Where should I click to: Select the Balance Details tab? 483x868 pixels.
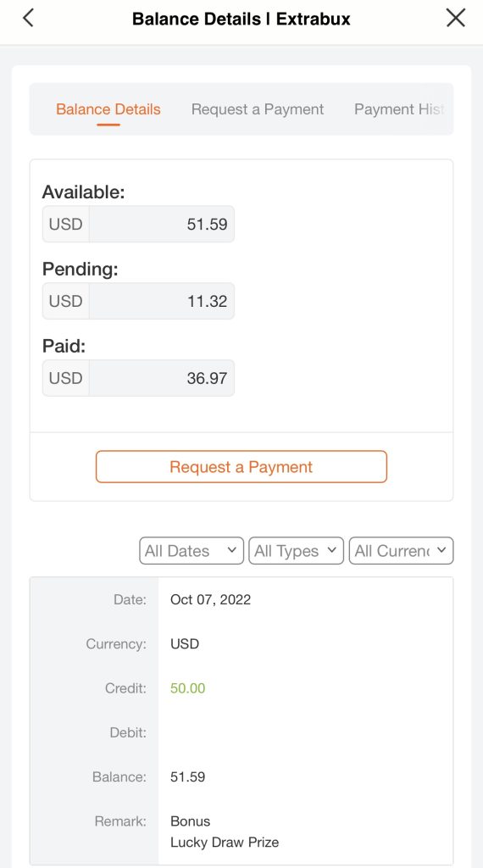(108, 109)
